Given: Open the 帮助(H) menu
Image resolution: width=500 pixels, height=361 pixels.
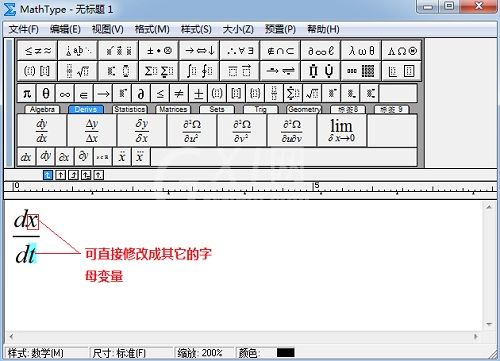Looking at the screenshot, I should (x=323, y=29).
